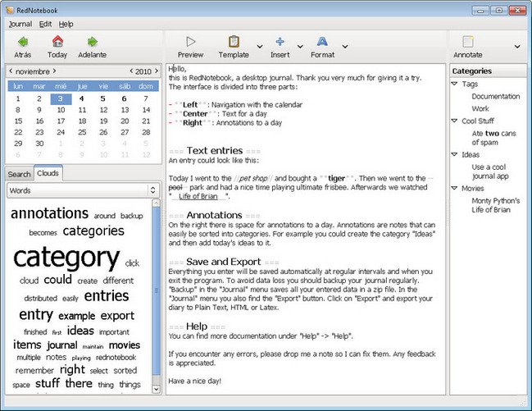The image size is (532, 411).
Task: Click the Categories column header
Action: pyautogui.click(x=489, y=71)
